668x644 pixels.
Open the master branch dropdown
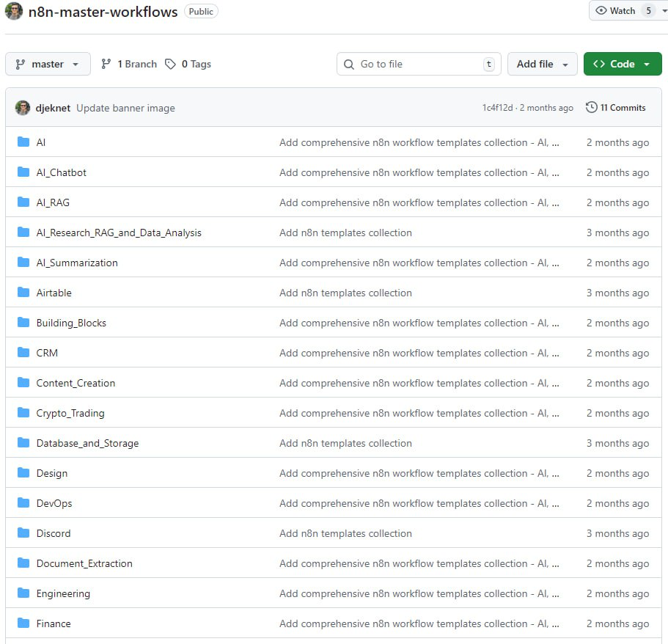[48, 64]
